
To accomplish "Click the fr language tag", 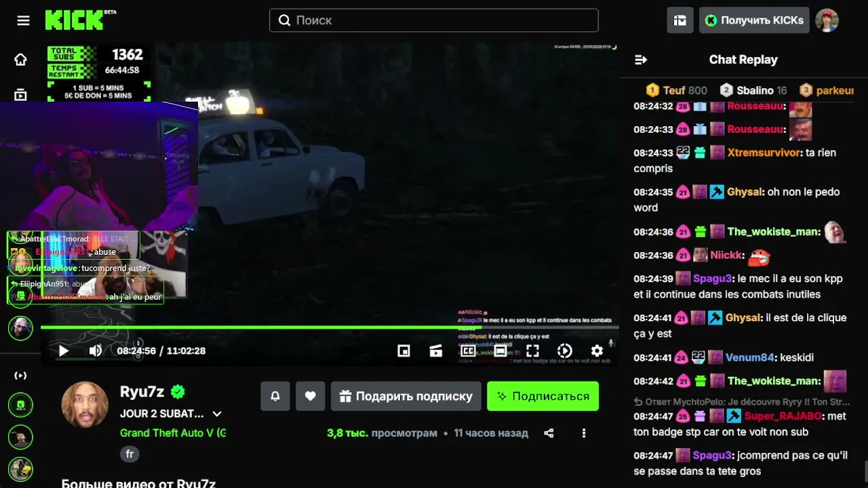I will click(130, 454).
